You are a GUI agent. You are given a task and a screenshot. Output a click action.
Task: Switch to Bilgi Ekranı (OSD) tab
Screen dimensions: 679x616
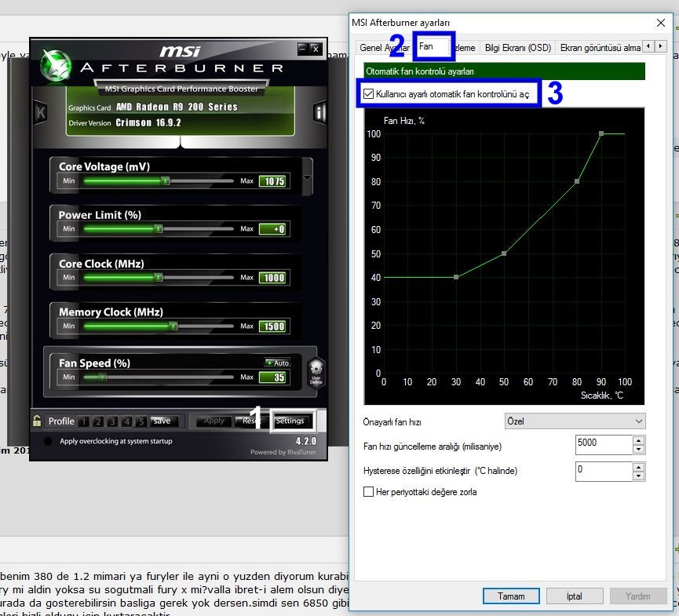coord(518,48)
